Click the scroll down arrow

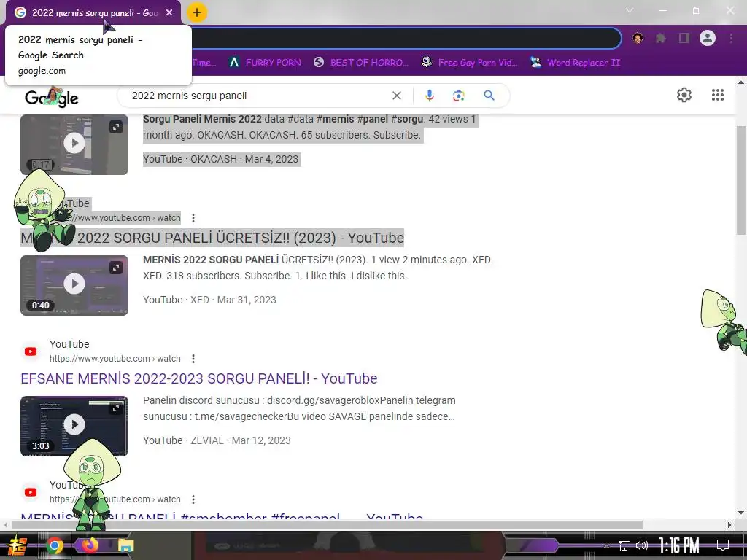click(741, 513)
